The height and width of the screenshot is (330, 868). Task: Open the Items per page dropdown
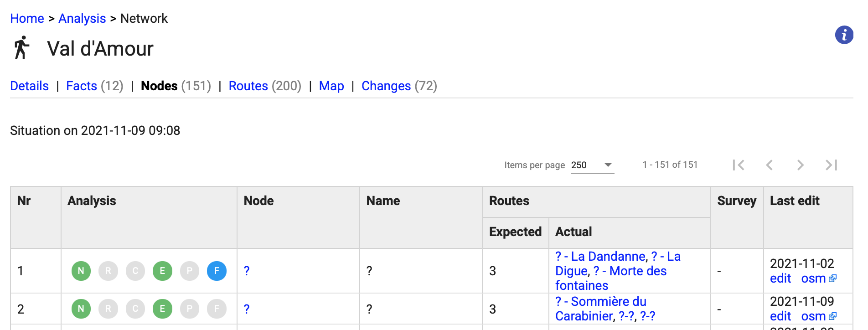(x=592, y=165)
